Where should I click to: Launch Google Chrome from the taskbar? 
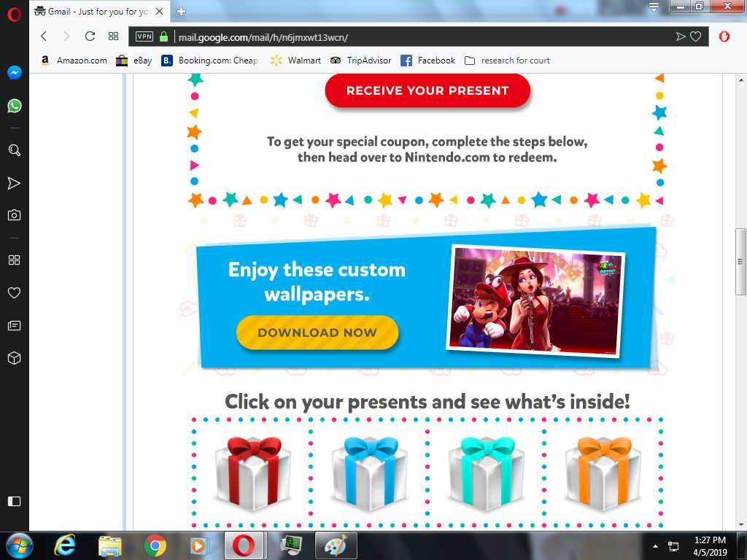[155, 545]
